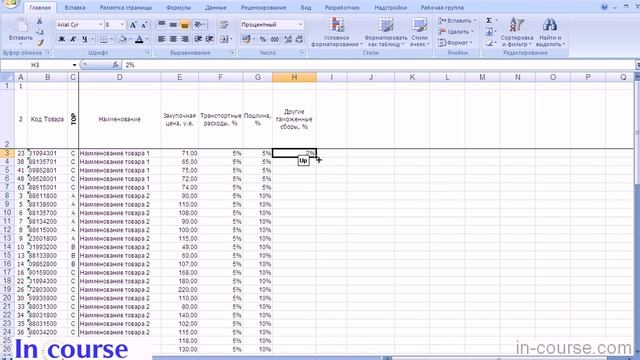
Task: Apply comma style 000 icon
Action: tap(275, 39)
